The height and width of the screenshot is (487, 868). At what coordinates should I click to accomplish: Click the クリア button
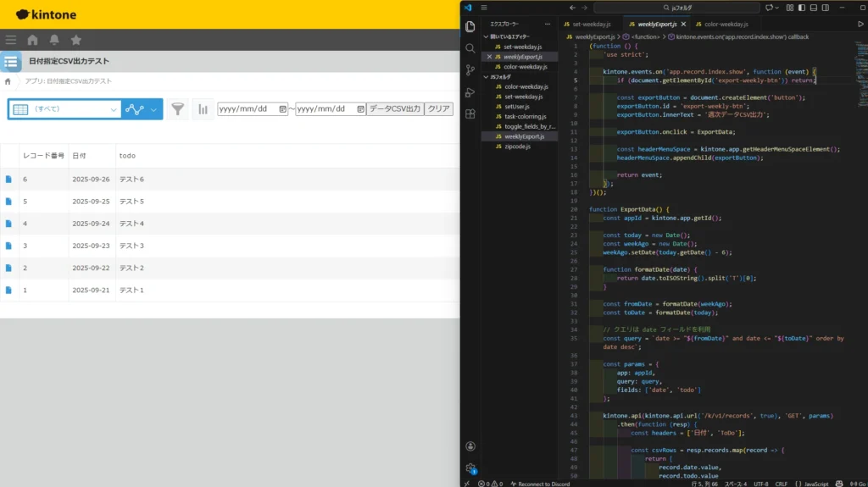coord(438,109)
